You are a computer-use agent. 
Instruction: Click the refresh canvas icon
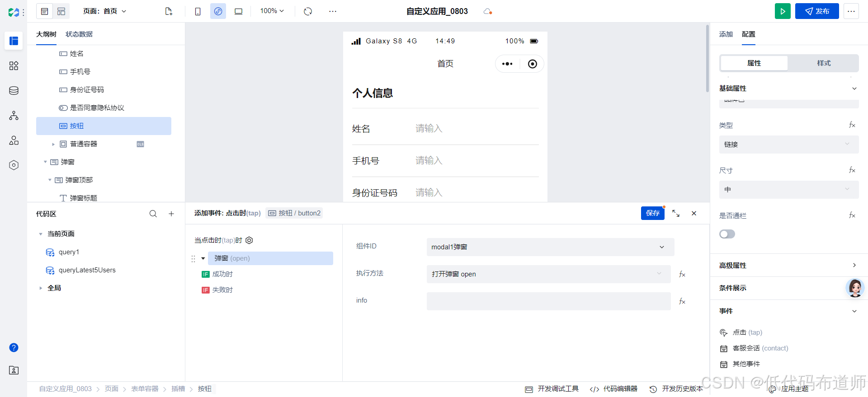308,11
